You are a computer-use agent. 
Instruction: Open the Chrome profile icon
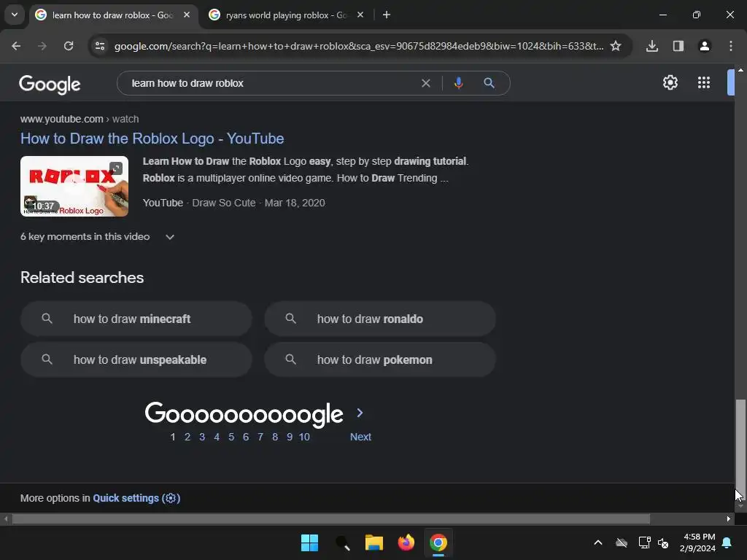(704, 46)
